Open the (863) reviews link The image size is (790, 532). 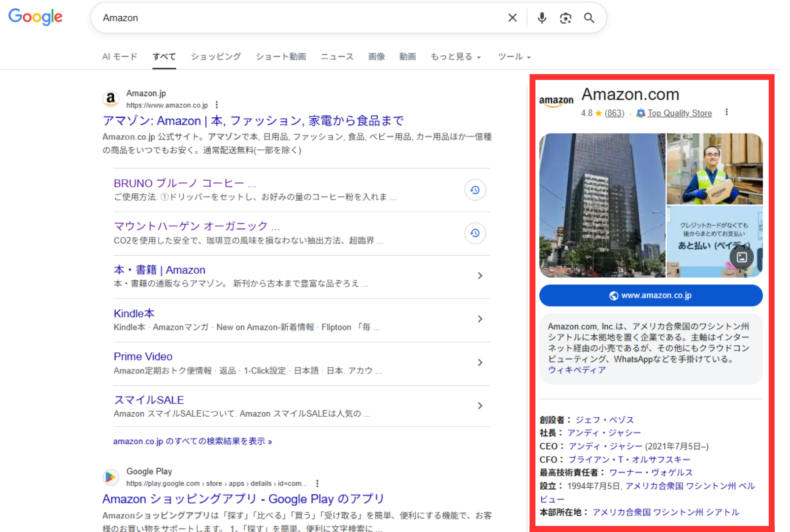point(615,113)
